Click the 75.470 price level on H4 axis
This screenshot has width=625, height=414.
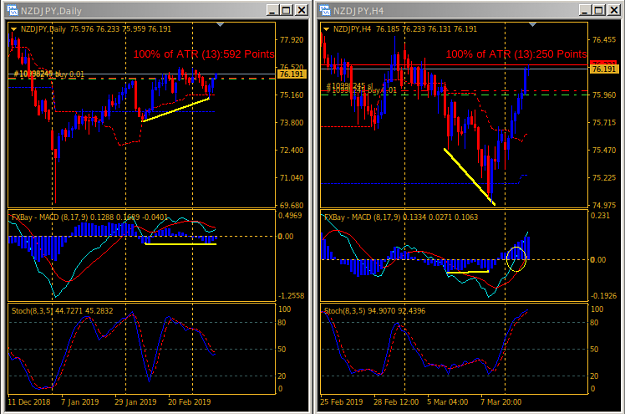coord(604,150)
